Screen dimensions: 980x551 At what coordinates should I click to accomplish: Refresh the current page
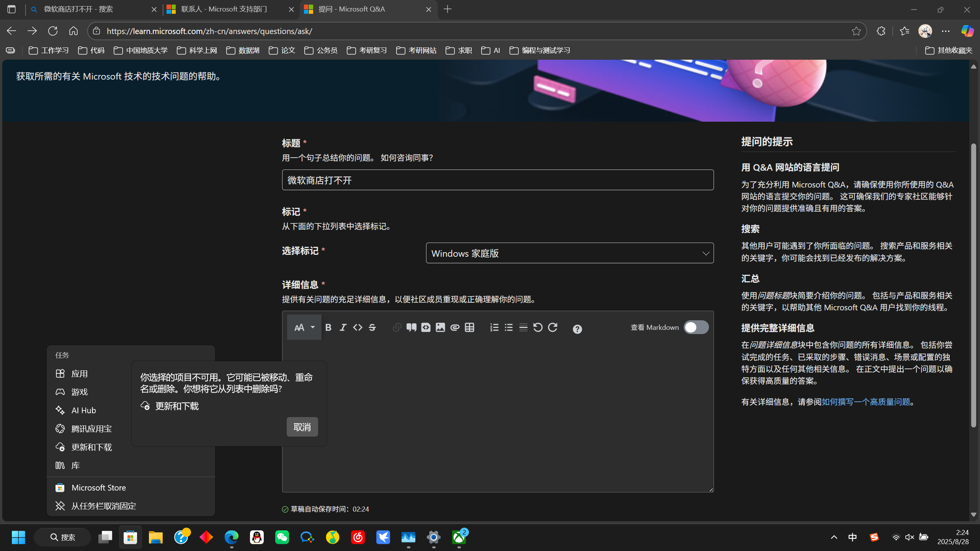53,31
